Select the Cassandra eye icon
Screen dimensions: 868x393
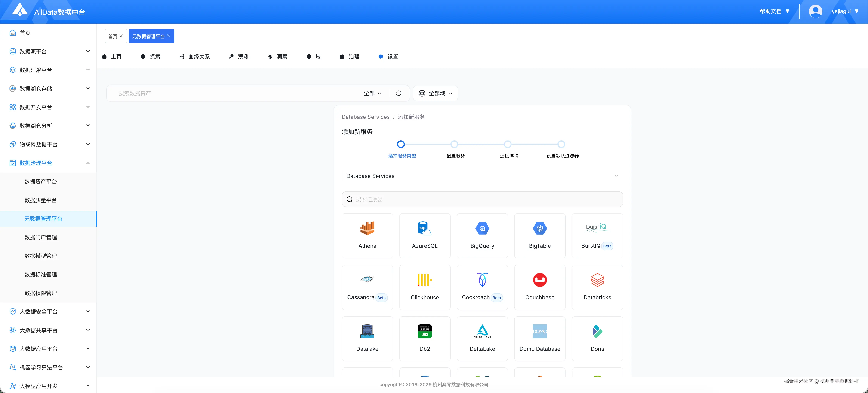(367, 279)
